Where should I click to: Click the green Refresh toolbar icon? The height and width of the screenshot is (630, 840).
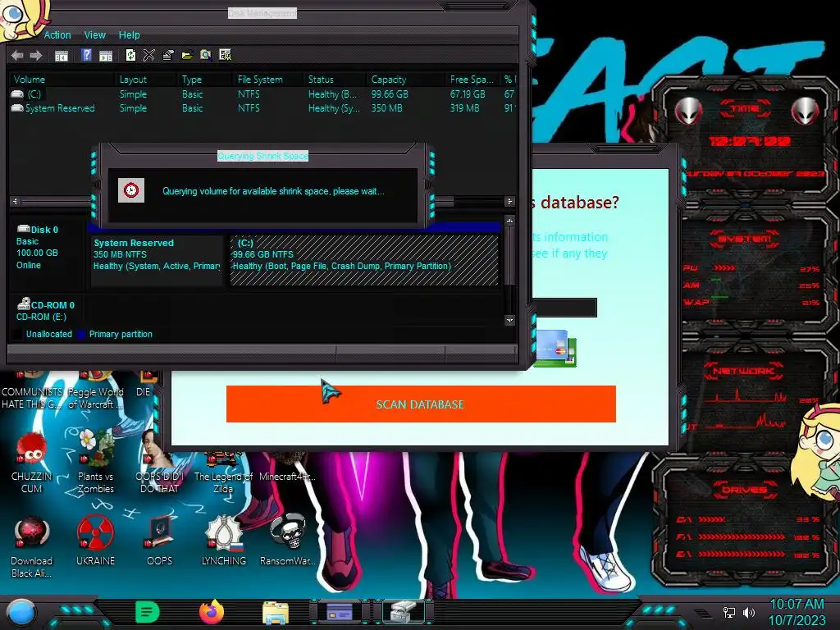pyautogui.click(x=130, y=55)
